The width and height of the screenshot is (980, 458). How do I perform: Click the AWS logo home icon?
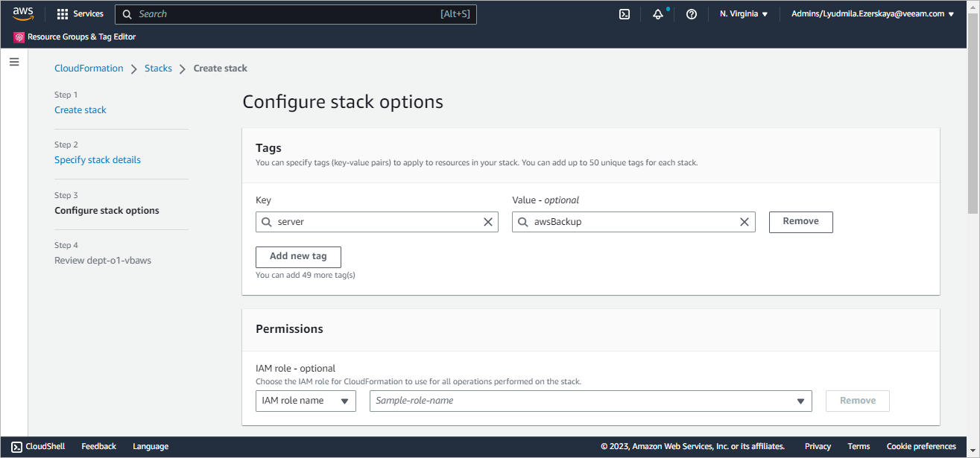[x=23, y=14]
